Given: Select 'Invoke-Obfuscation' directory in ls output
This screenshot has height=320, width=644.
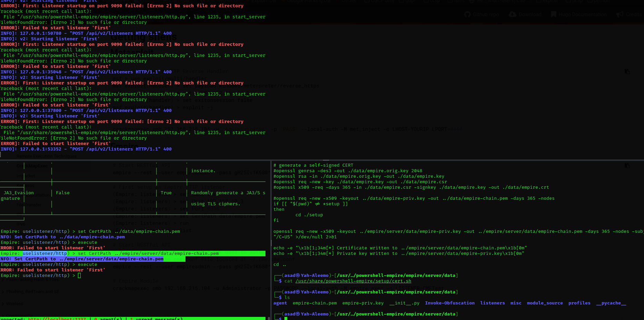Looking at the screenshot, I should coord(450,303).
